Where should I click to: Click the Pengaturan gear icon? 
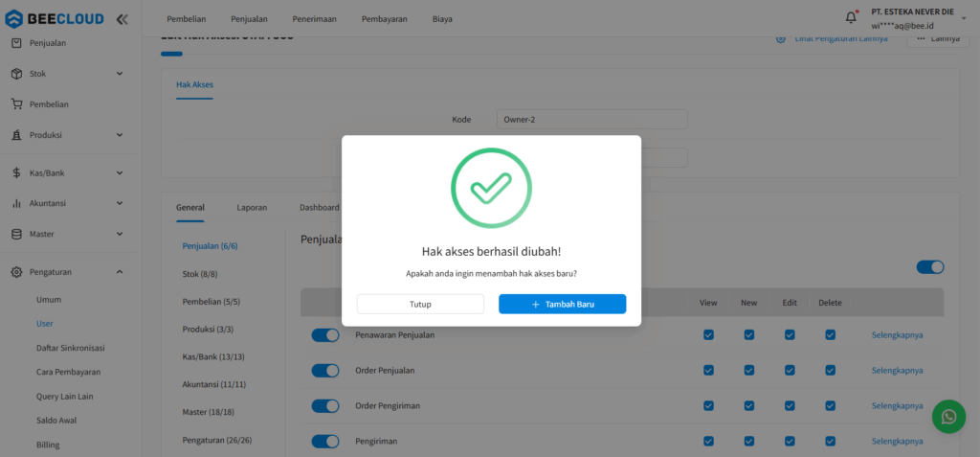17,272
